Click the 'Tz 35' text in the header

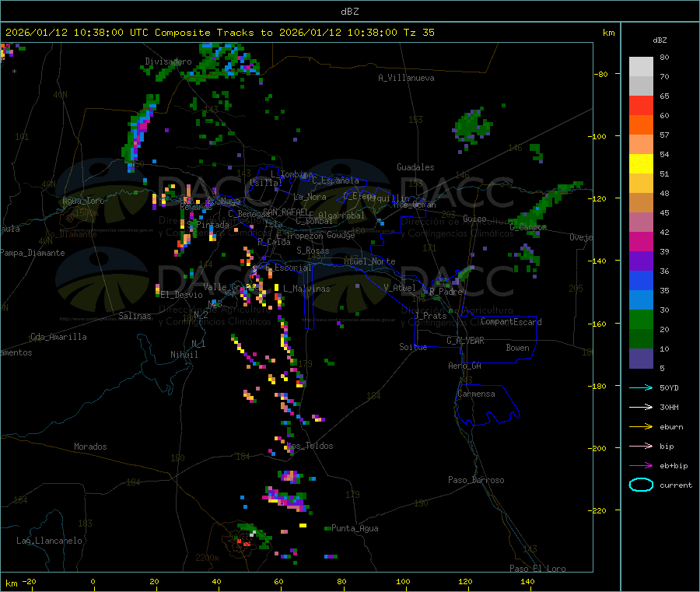(418, 33)
